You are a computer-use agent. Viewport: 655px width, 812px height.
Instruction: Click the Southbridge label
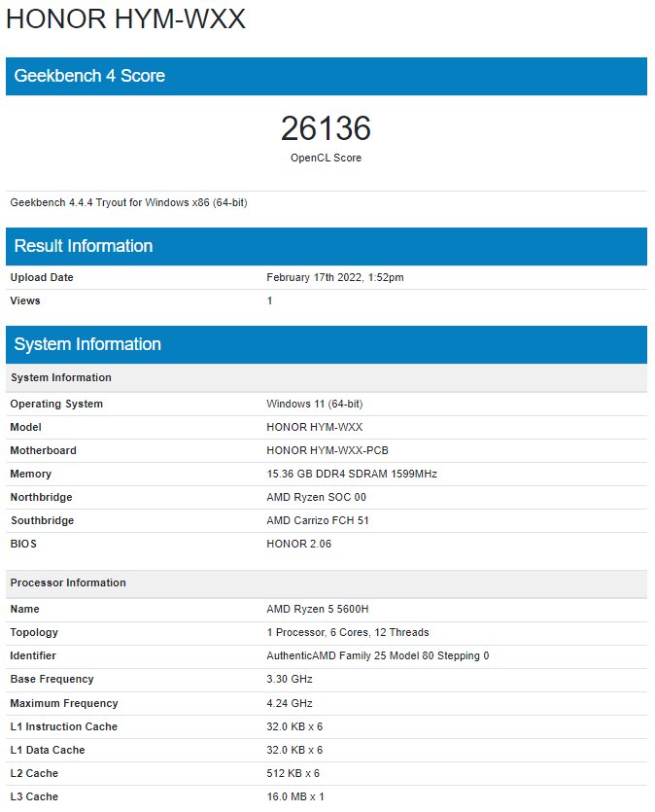pos(43,520)
